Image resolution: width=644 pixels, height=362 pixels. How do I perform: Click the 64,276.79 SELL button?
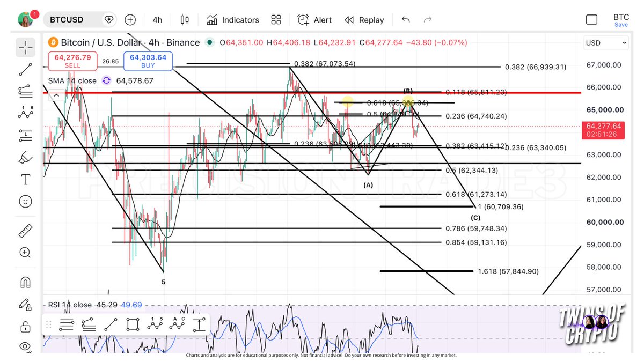(72, 61)
